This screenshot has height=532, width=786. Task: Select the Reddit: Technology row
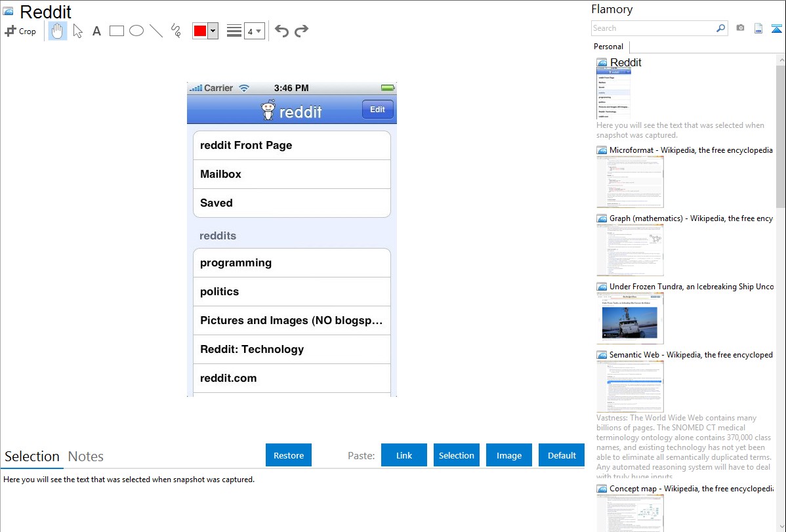(x=292, y=350)
